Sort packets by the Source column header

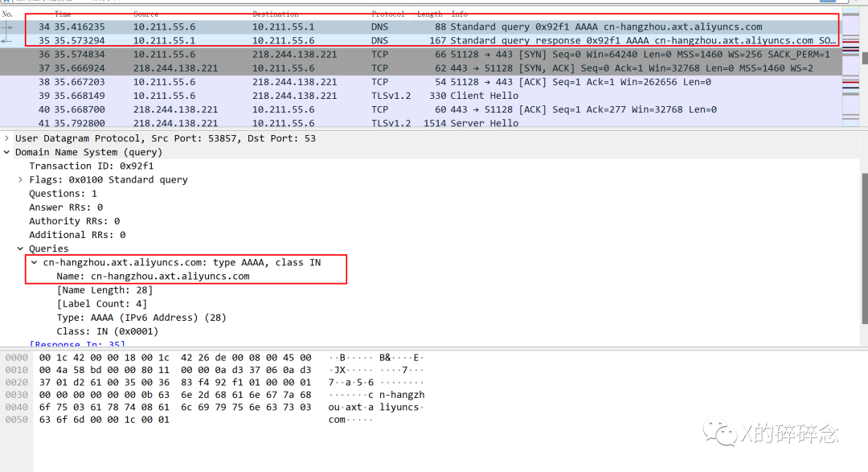click(x=145, y=14)
